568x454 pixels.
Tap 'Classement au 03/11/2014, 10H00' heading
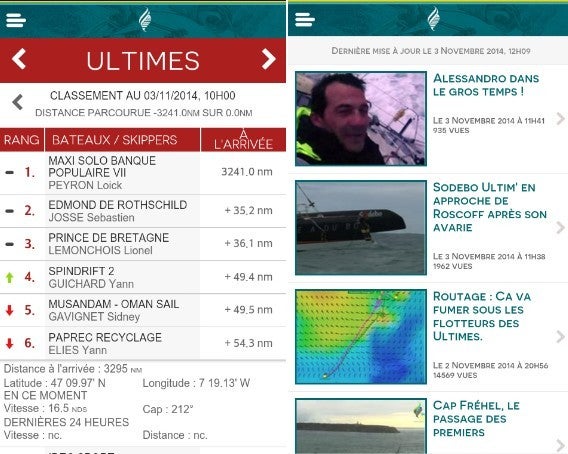point(143,96)
